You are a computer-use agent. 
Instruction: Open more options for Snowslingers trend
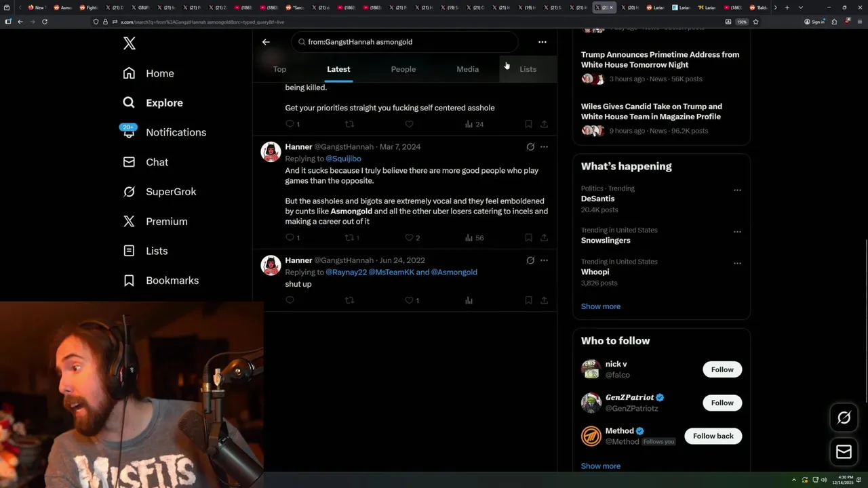737,232
